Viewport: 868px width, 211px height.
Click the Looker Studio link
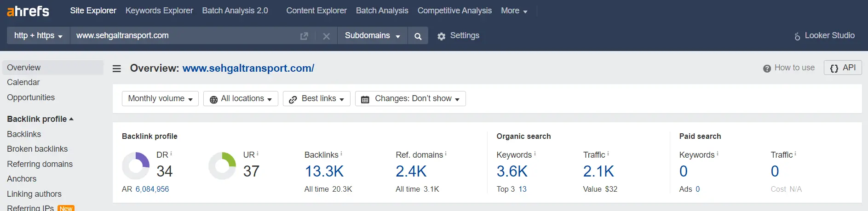830,35
